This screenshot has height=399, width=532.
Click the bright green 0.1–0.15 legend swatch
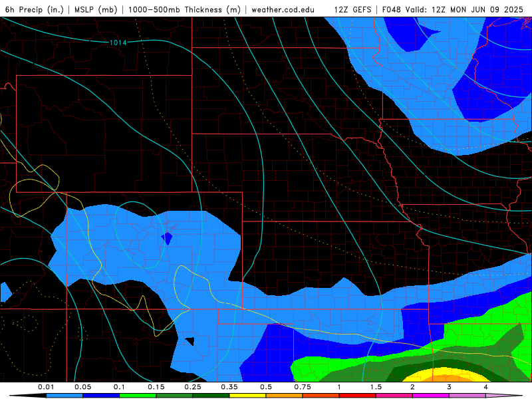[138, 396]
